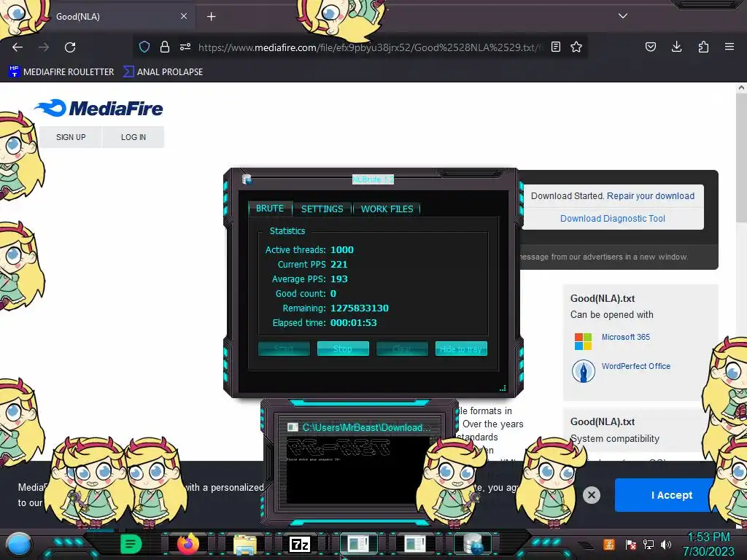The image size is (747, 560).
Task: Switch to the NLBrute database taskbar icon
Action: coord(473,544)
